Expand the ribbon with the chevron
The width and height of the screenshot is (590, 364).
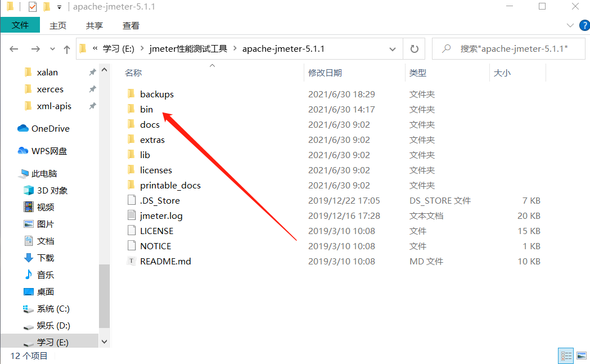570,25
